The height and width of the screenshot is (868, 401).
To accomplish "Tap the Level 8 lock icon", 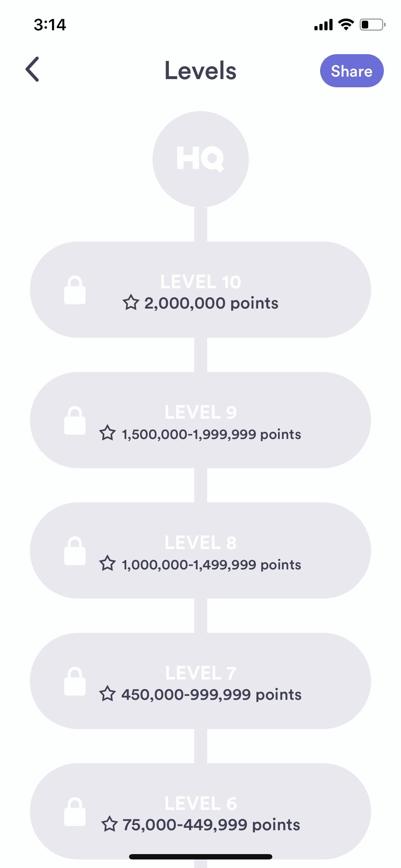I will [x=75, y=551].
